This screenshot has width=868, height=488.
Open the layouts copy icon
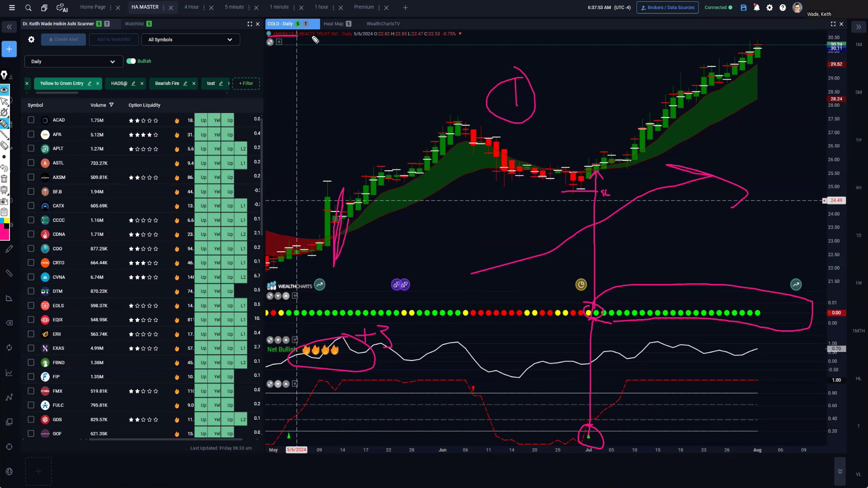44,8
